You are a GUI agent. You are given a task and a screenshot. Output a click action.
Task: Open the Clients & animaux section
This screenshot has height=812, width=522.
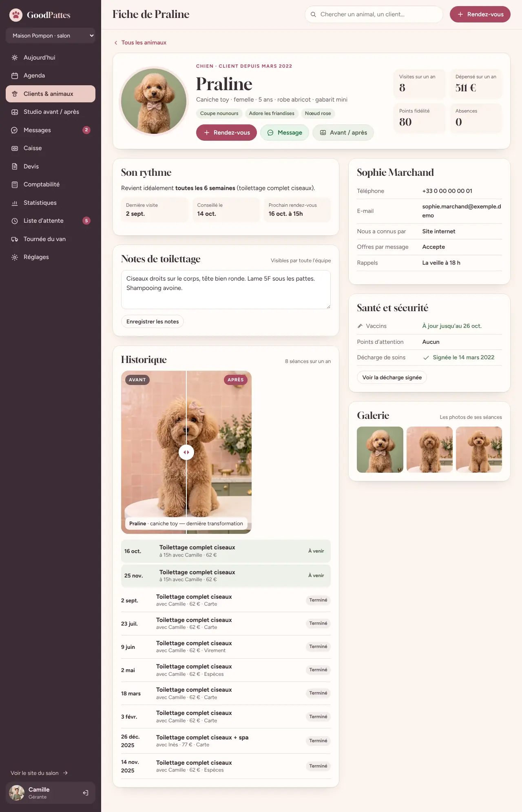(51, 94)
